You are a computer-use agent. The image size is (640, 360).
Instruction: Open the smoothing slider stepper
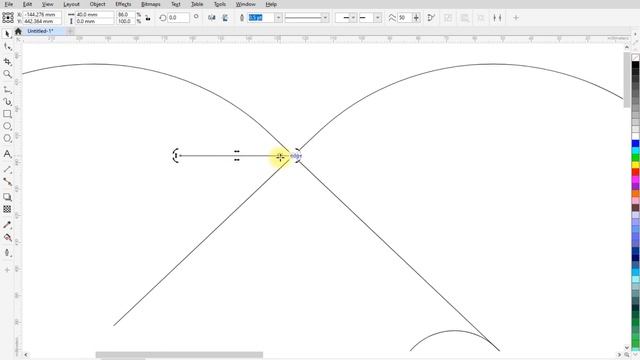416,18
